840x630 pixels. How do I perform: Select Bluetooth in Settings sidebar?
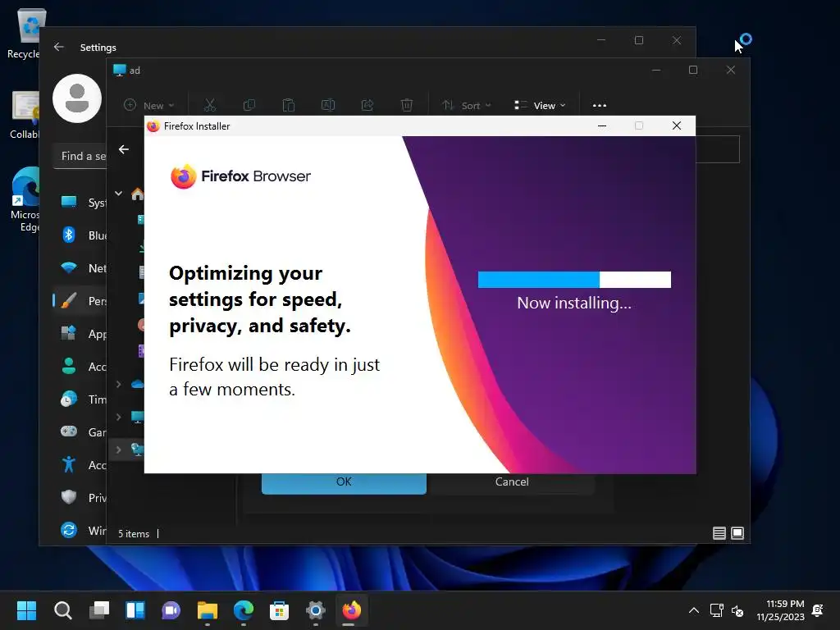click(80, 235)
